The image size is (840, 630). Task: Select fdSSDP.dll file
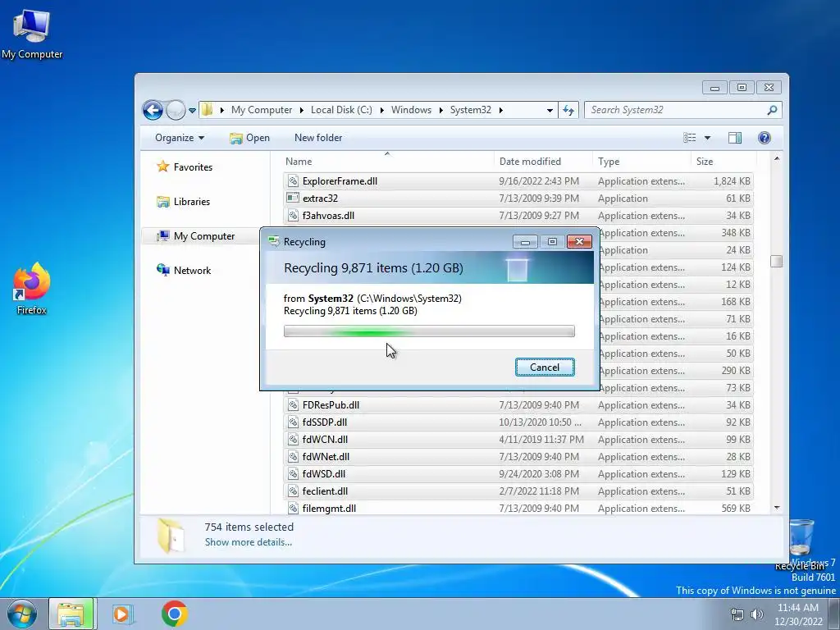tap(518, 422)
